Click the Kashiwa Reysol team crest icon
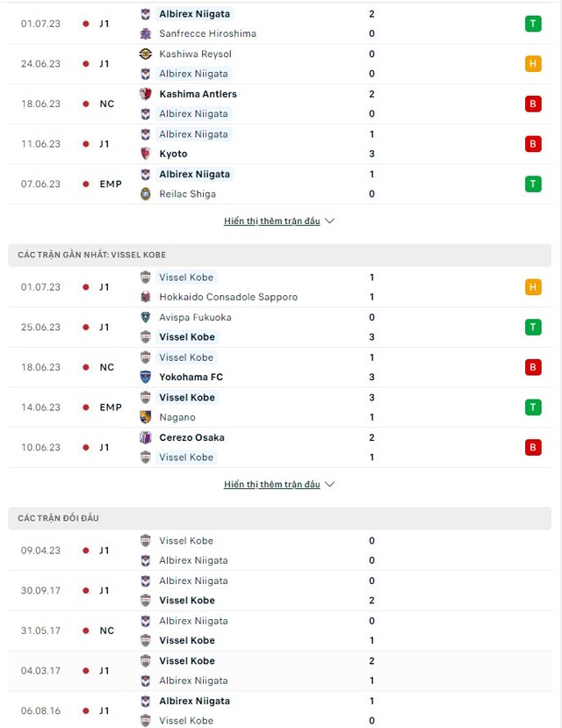This screenshot has width=562, height=728. (146, 54)
